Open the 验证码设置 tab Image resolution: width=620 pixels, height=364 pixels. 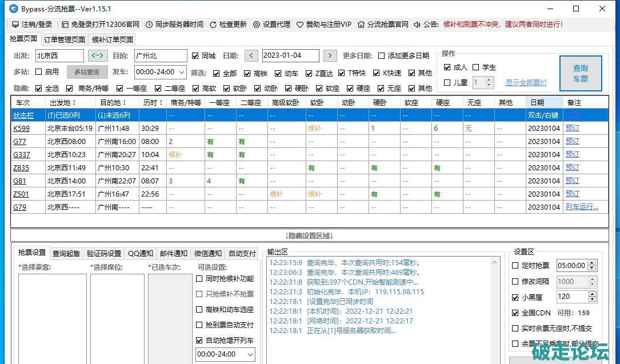(103, 253)
